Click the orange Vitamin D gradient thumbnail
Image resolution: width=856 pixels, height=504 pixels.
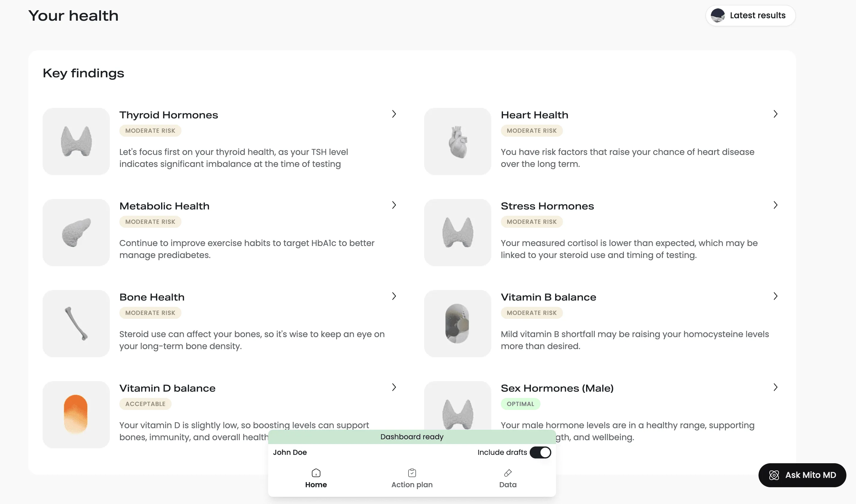(x=76, y=415)
